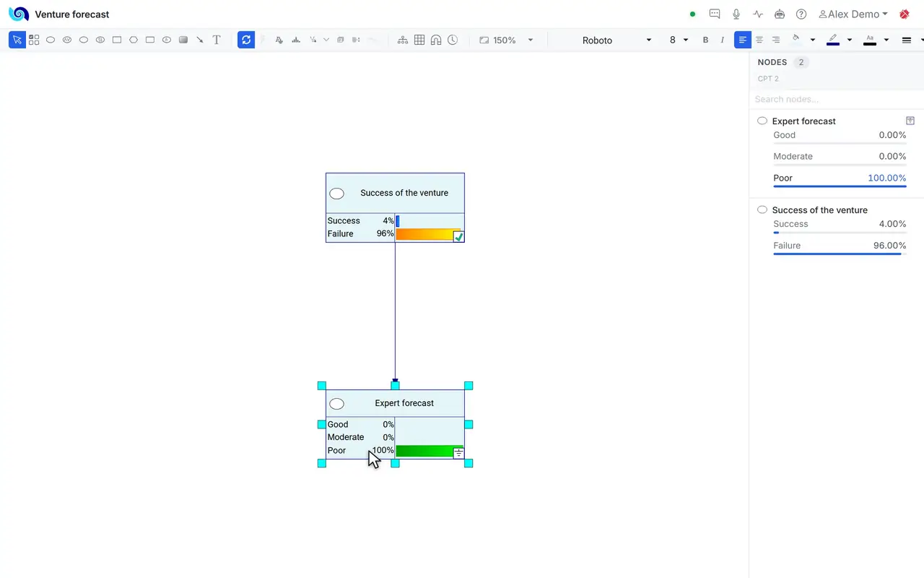
Task: Click the activity pulse icon in header
Action: (x=758, y=14)
